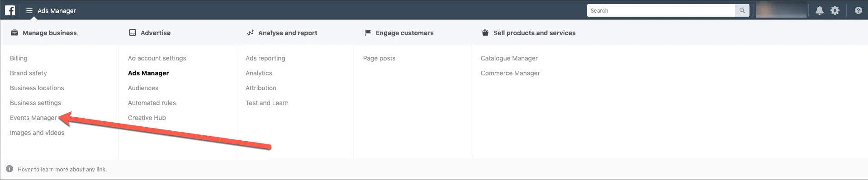Open Audiences
Viewport: 868px width, 180px height.
coord(143,88)
